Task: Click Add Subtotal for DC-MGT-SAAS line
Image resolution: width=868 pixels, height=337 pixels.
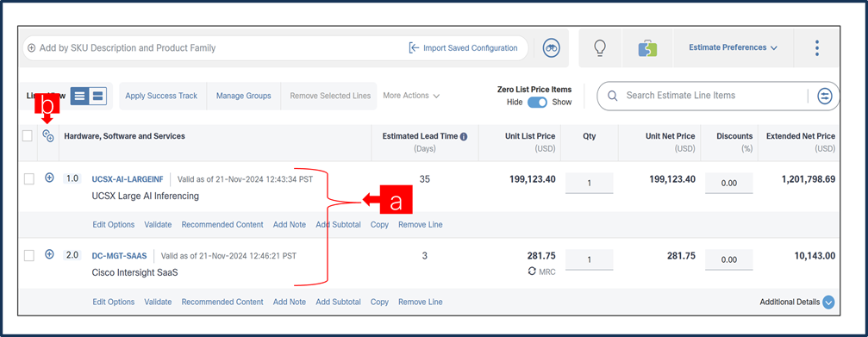Action: pyautogui.click(x=338, y=303)
